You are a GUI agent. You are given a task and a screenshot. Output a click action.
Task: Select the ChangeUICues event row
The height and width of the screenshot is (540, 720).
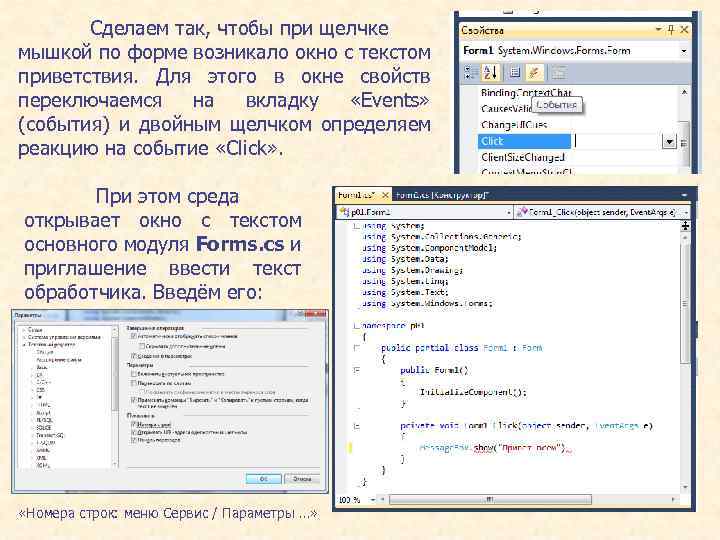[514, 125]
